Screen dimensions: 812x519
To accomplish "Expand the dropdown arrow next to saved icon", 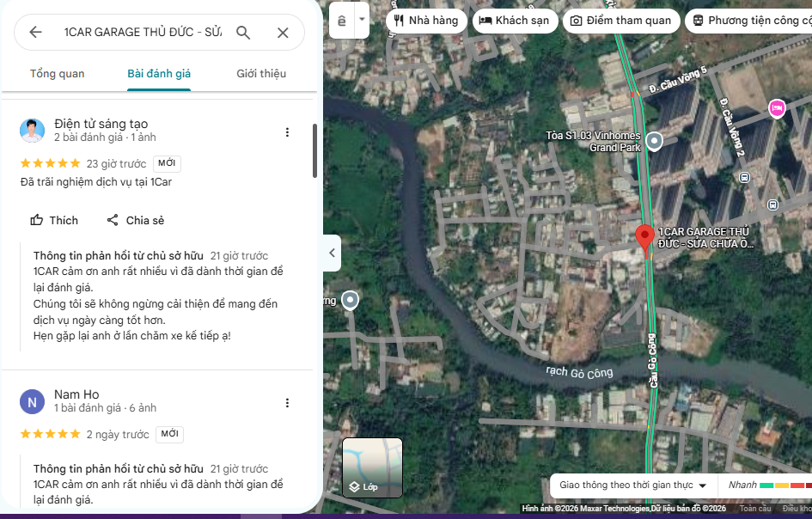I will click(x=362, y=20).
